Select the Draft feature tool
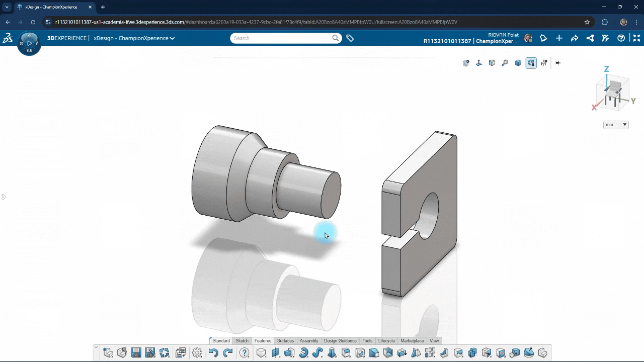 [374, 352]
